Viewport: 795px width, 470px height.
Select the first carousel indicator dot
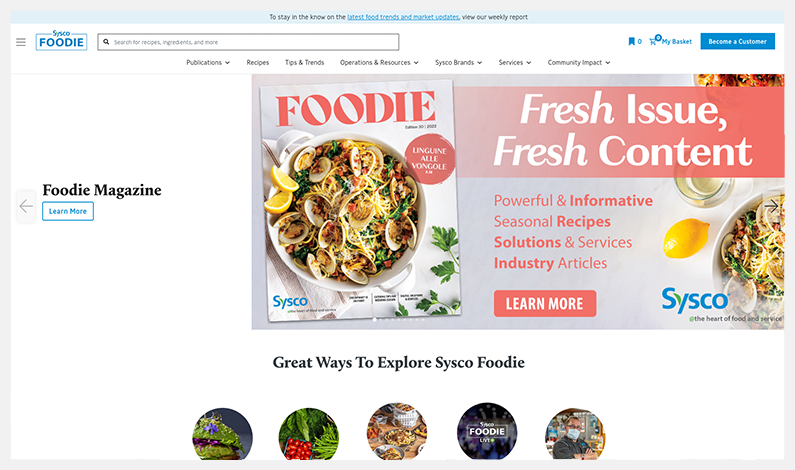tap(375, 320)
